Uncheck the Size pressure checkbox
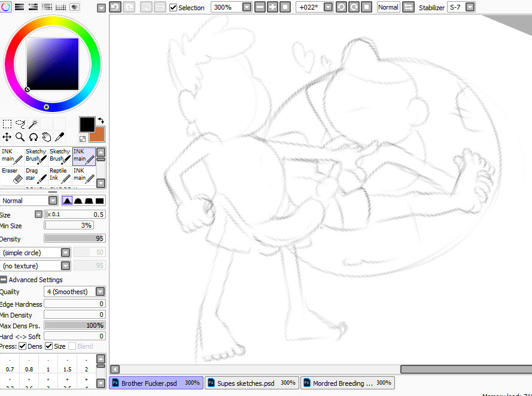Screen dimensions: 532x396 tap(48, 346)
